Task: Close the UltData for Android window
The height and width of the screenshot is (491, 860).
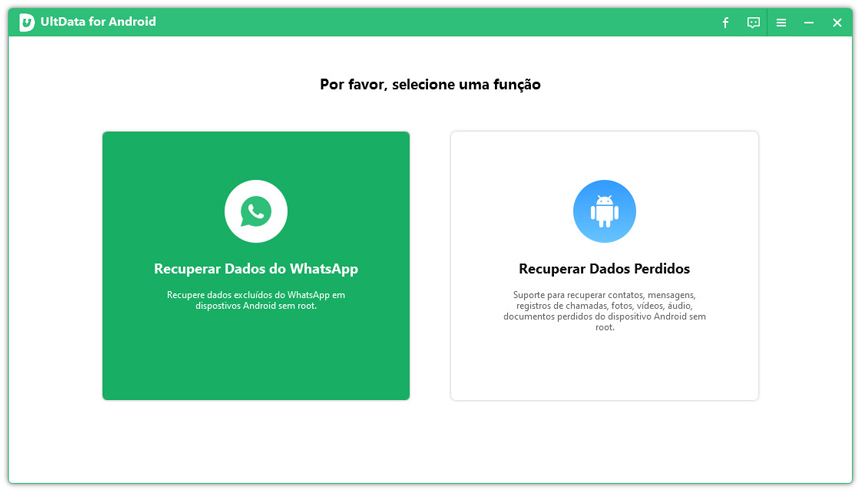Action: click(837, 22)
